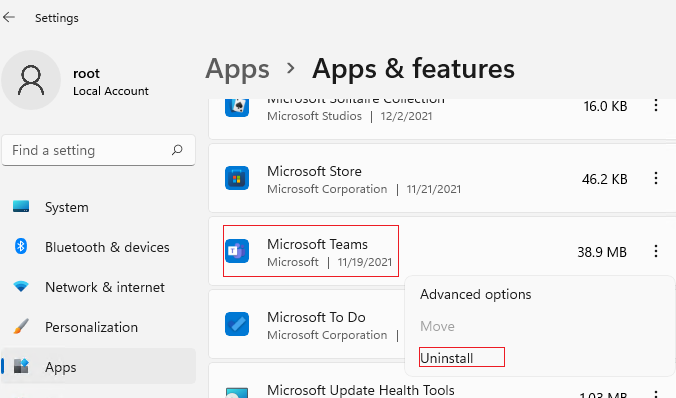The image size is (676, 398).
Task: Select the Microsoft To Do app name
Action: point(316,317)
